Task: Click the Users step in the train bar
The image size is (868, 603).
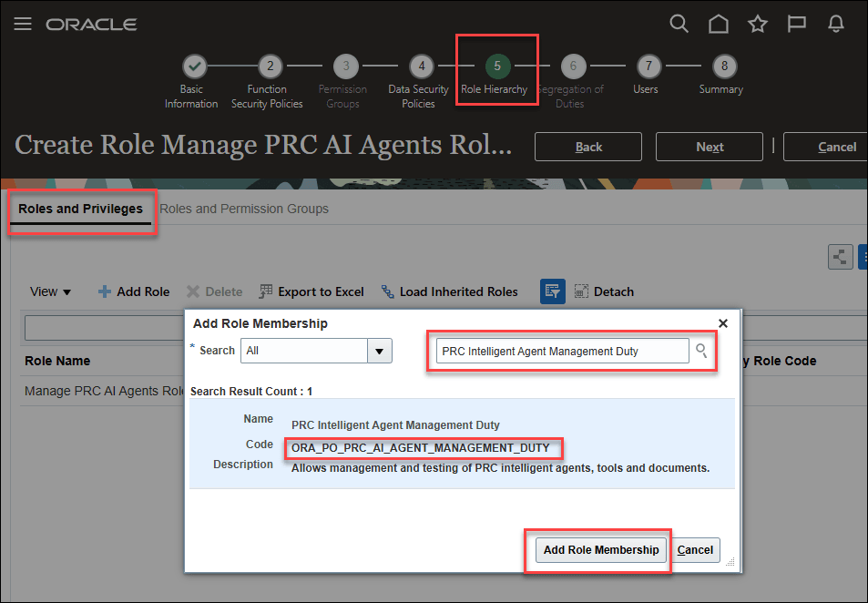Action: 648,66
